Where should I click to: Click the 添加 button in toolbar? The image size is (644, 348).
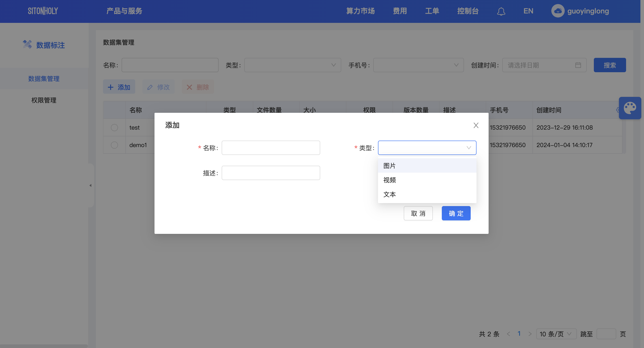pyautogui.click(x=119, y=87)
